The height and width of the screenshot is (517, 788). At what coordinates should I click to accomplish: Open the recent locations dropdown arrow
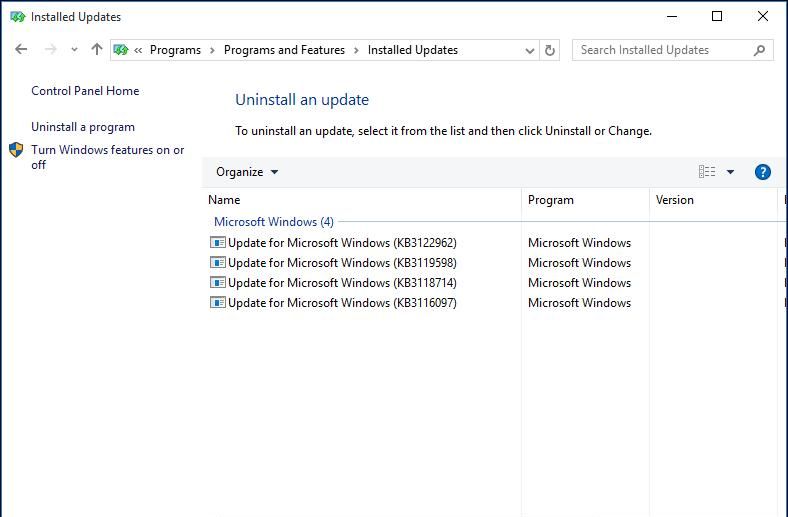tap(74, 50)
